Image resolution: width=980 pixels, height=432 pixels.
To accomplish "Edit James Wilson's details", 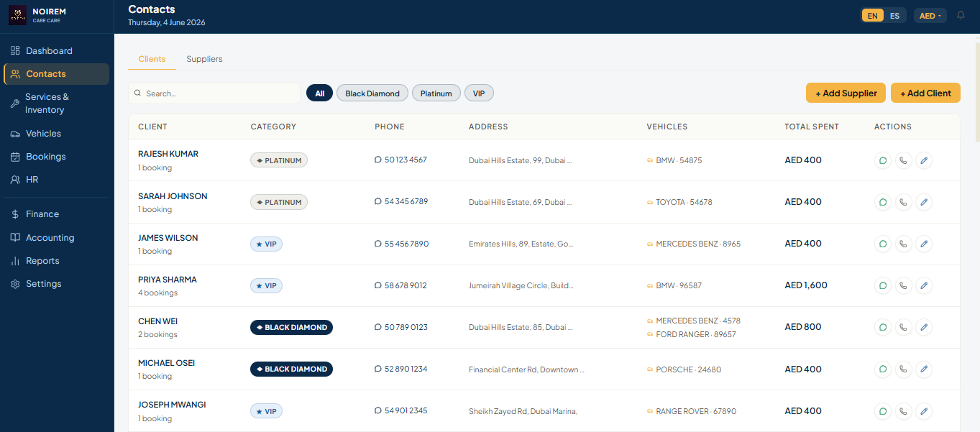I will pyautogui.click(x=924, y=244).
